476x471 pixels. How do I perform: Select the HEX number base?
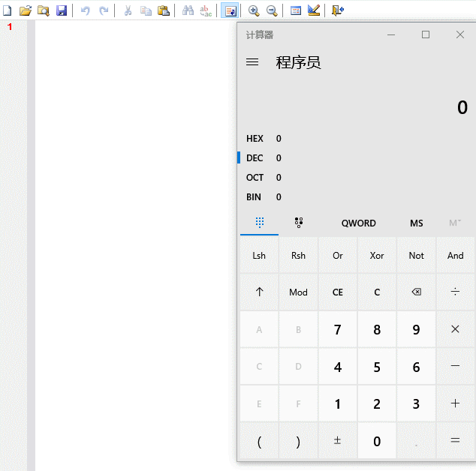(255, 139)
